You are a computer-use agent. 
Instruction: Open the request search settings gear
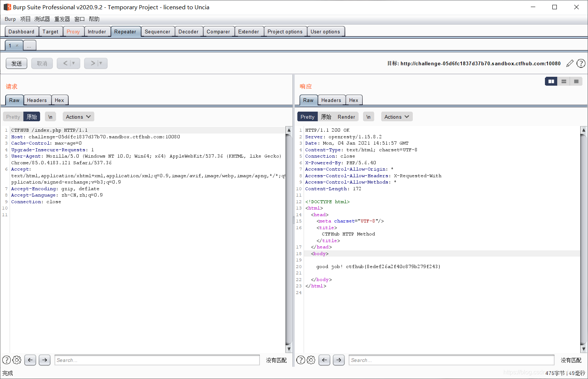pyautogui.click(x=17, y=360)
